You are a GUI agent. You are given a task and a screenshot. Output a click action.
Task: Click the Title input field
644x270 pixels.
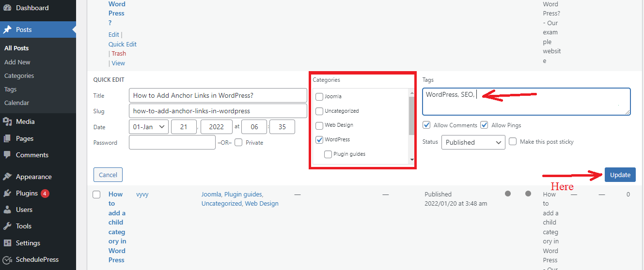tap(218, 95)
